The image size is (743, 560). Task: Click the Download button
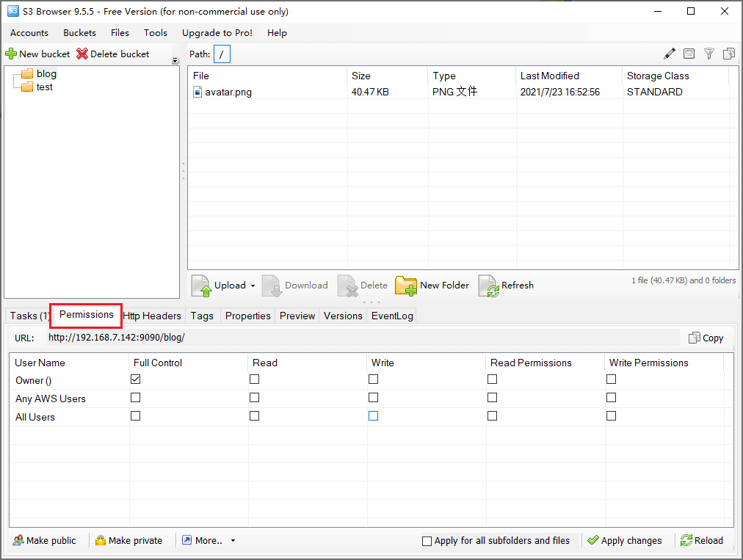(295, 286)
